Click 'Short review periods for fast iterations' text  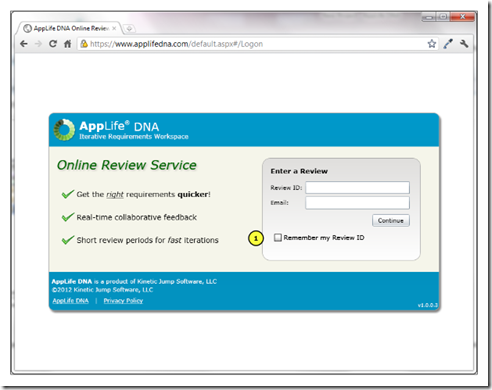coord(147,240)
